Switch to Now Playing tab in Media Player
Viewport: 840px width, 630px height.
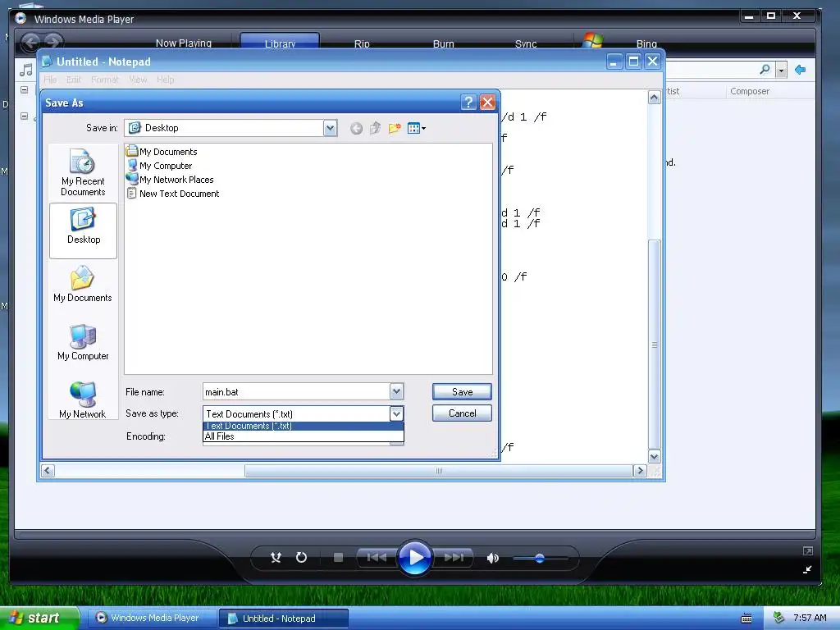pos(183,43)
